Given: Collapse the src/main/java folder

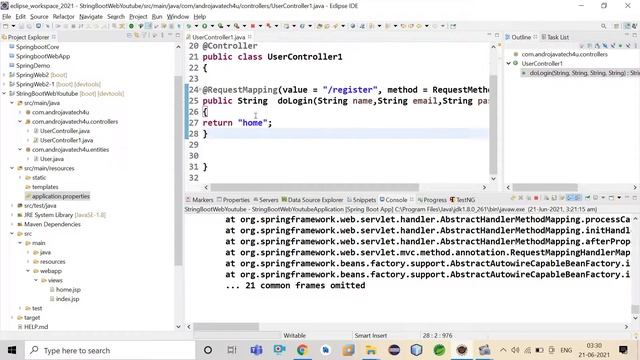Looking at the screenshot, I should coord(12,103).
